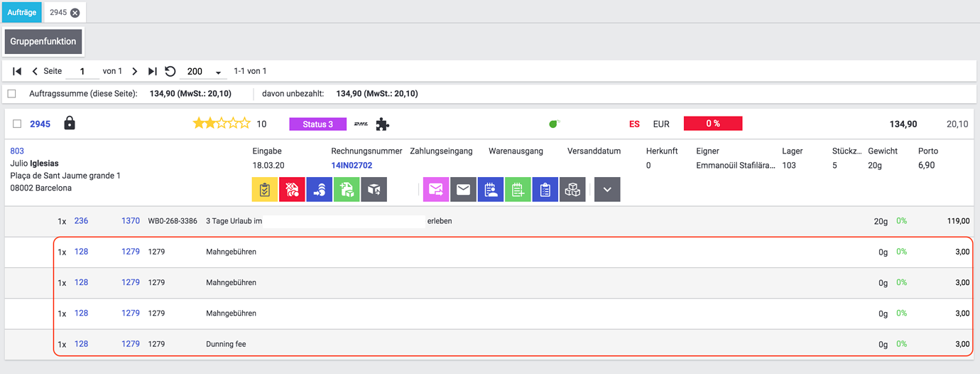Reload the order list

170,71
